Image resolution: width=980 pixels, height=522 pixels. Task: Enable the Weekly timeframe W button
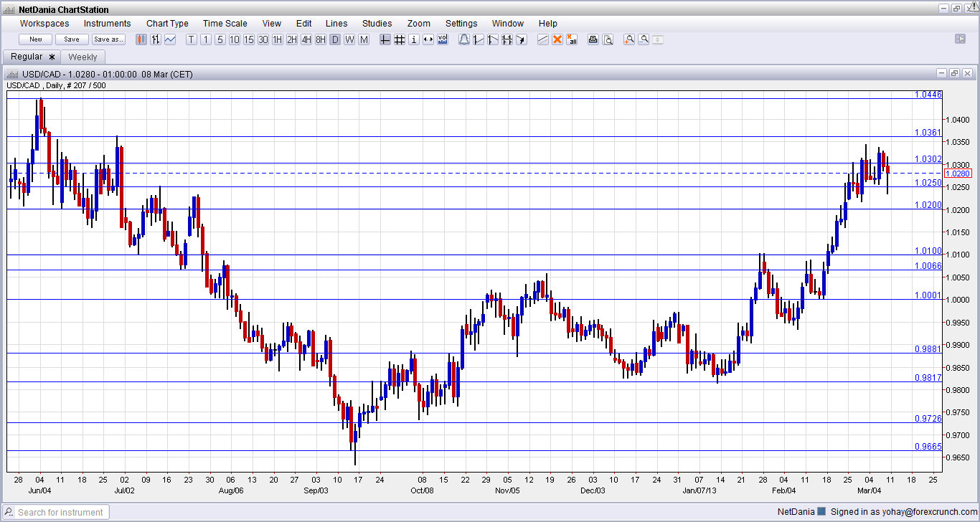click(x=349, y=39)
